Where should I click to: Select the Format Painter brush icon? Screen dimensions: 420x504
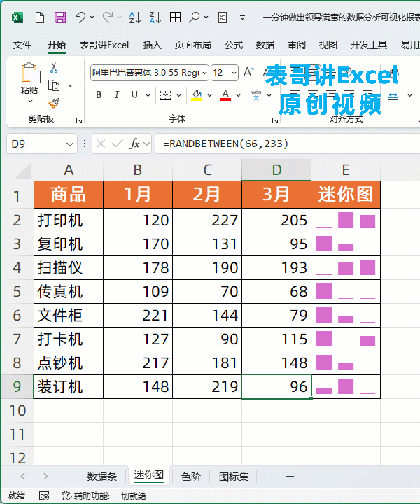pyautogui.click(x=54, y=103)
